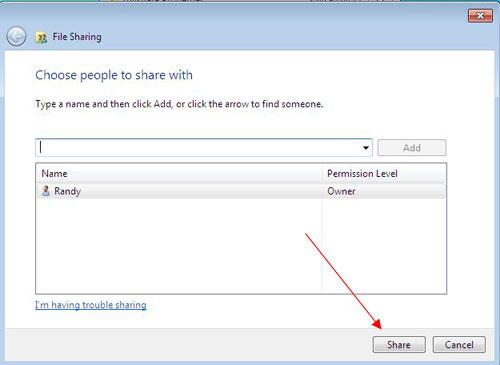The image size is (500, 365).
Task: Click the Owner permission level cell
Action: point(341,191)
